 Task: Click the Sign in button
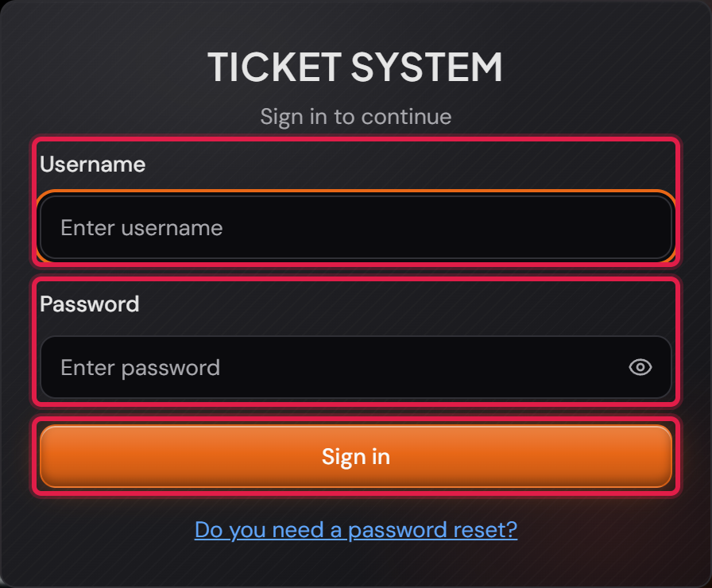tap(355, 456)
